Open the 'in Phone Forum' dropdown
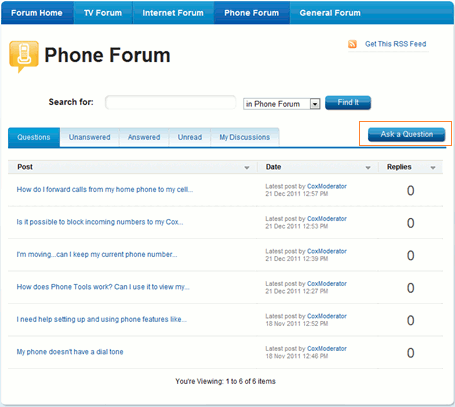Image resolution: width=455 pixels, height=407 pixels. coord(282,104)
